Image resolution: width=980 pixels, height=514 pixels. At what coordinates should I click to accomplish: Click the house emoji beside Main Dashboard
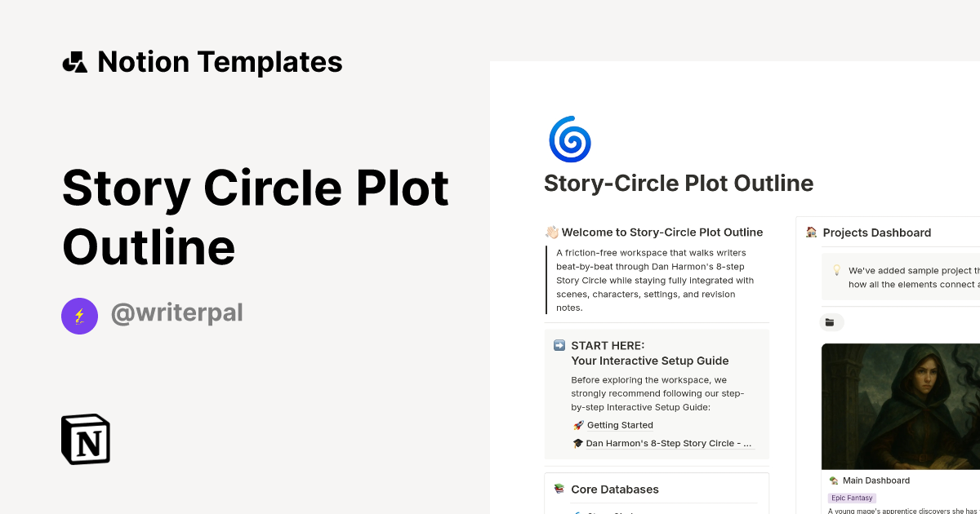click(833, 481)
